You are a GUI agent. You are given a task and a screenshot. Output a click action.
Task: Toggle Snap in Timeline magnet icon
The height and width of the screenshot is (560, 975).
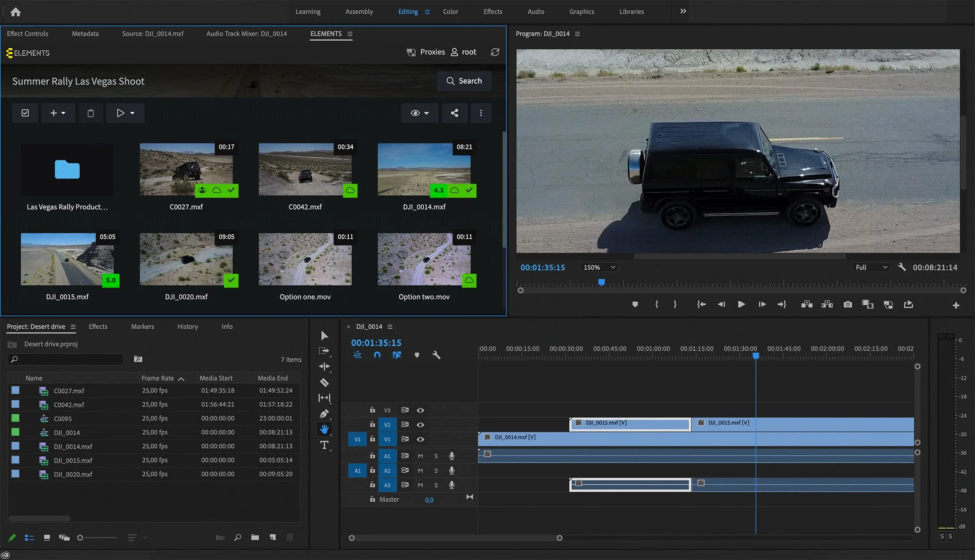377,355
